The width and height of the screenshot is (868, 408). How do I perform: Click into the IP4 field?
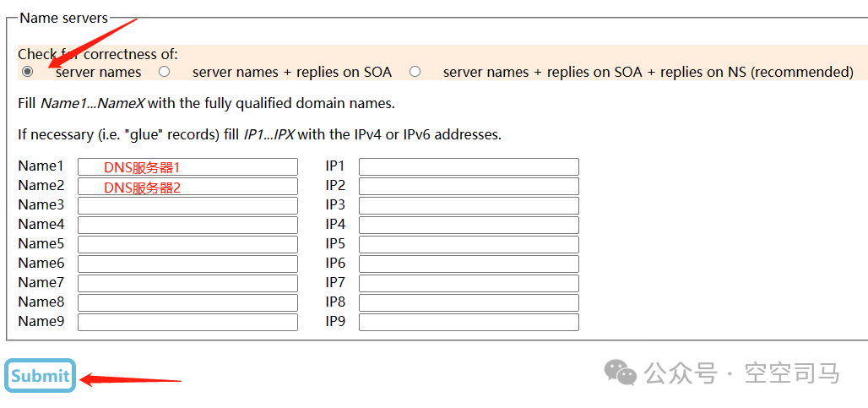coord(469,225)
